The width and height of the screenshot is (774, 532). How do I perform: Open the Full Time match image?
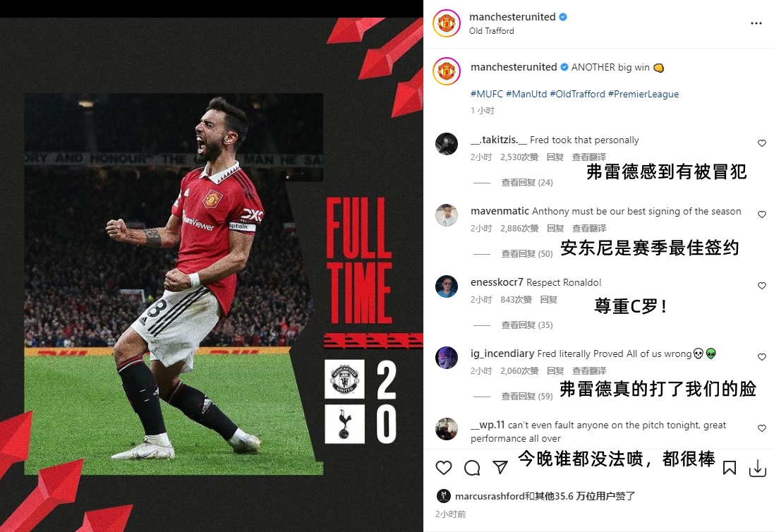(x=211, y=275)
